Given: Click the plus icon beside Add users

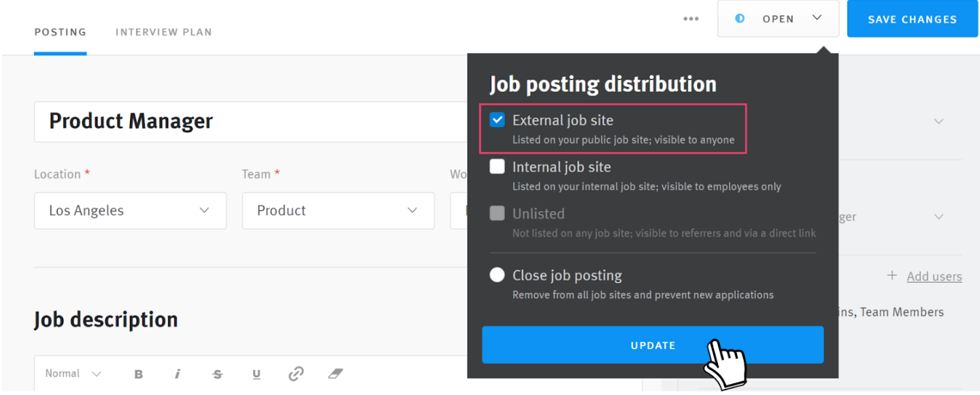Looking at the screenshot, I should 892,276.
